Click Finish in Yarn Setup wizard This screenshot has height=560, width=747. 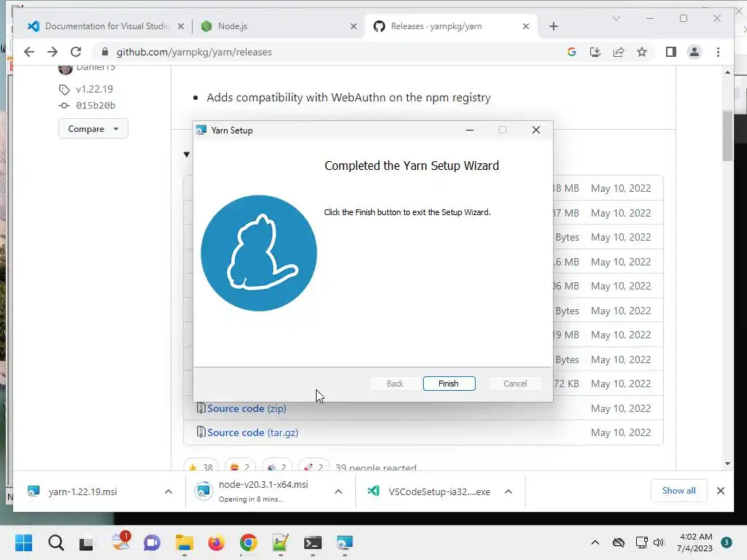point(449,384)
